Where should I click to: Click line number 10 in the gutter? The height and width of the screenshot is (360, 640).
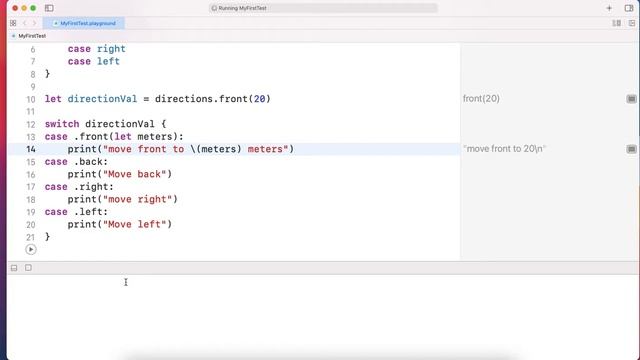click(31, 99)
